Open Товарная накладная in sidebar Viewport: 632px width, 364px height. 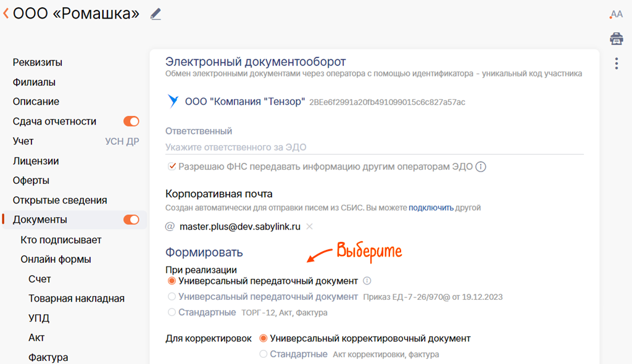[77, 299]
